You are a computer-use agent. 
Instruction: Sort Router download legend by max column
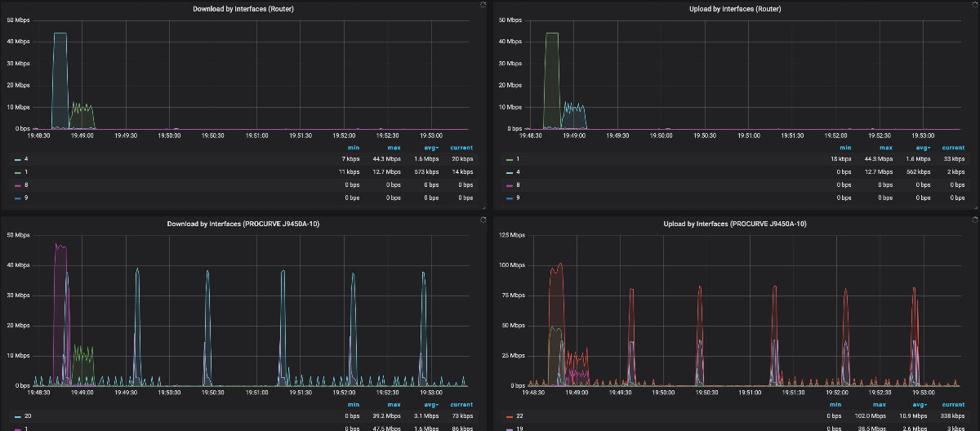click(394, 148)
